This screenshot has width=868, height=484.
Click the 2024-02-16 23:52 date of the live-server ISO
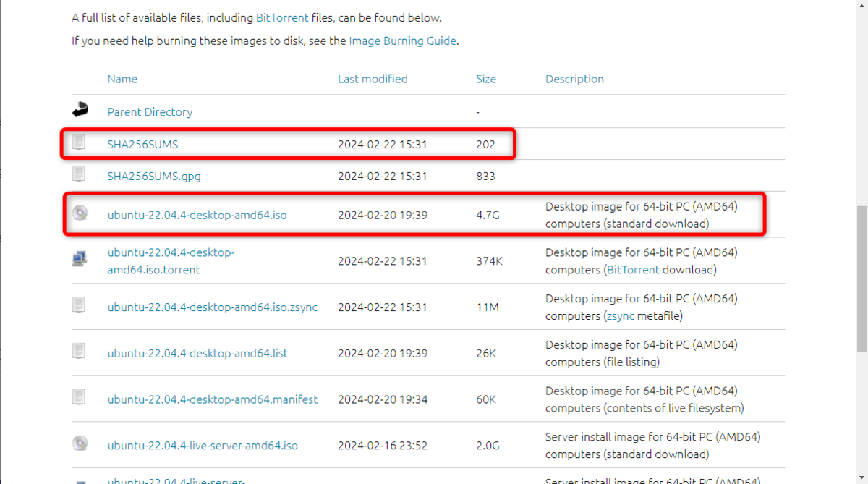[x=383, y=446]
